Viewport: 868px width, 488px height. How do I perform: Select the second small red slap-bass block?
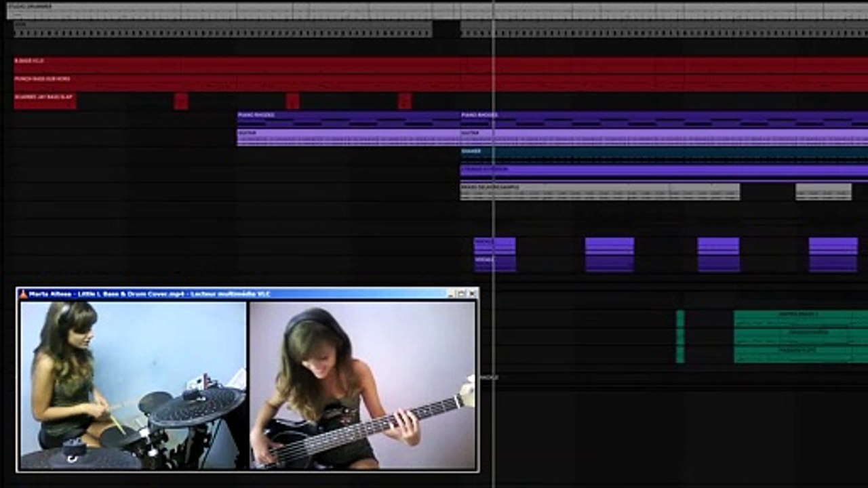click(293, 101)
